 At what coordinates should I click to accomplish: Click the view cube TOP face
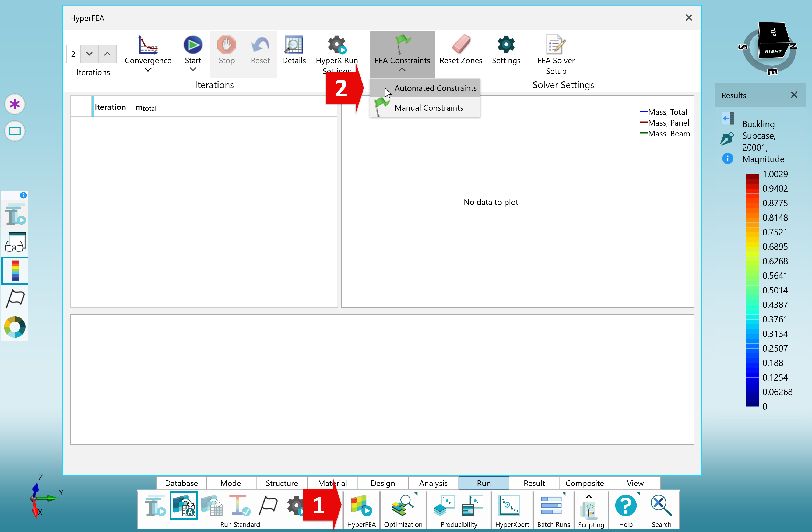click(773, 32)
